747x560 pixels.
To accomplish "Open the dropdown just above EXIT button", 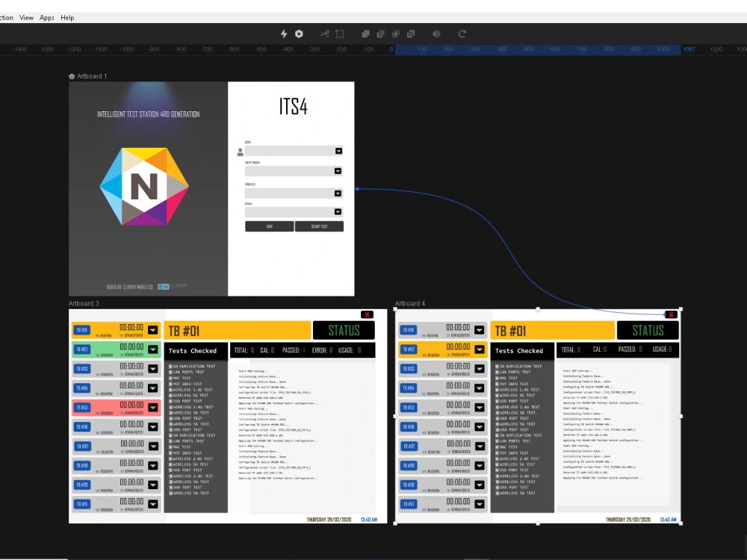I will pyautogui.click(x=338, y=212).
